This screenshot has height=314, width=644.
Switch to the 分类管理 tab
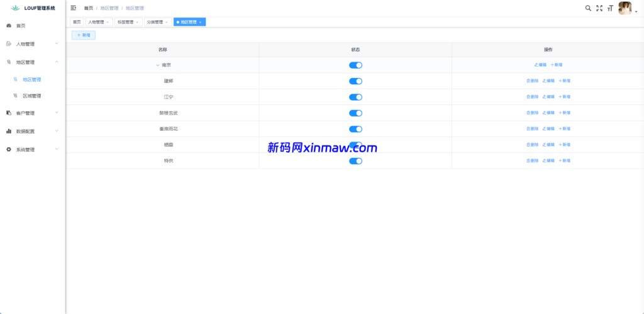pyautogui.click(x=155, y=22)
